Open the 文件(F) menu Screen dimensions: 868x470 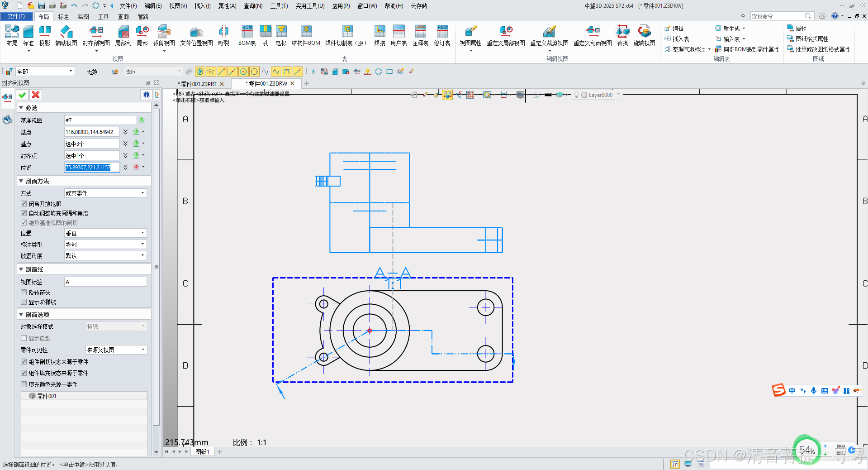coord(128,6)
